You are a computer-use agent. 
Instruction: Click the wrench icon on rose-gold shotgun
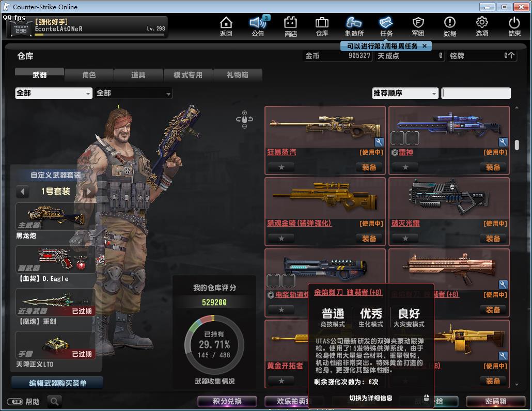[x=503, y=284]
